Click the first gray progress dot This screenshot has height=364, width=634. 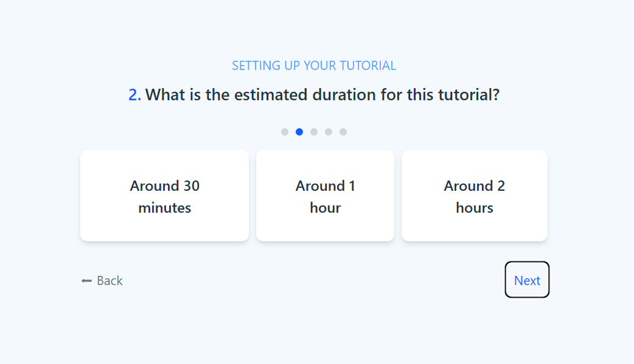[285, 131]
